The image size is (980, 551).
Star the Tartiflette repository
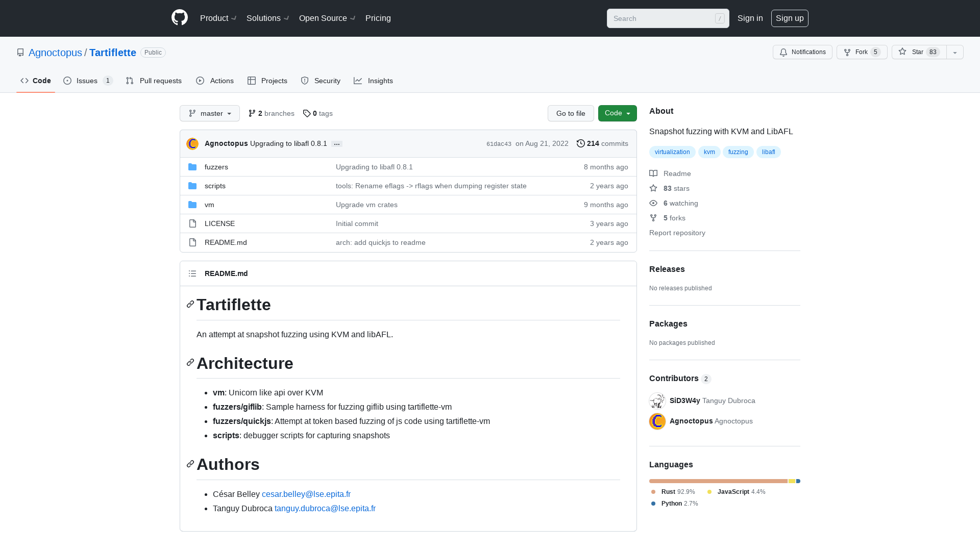click(919, 52)
